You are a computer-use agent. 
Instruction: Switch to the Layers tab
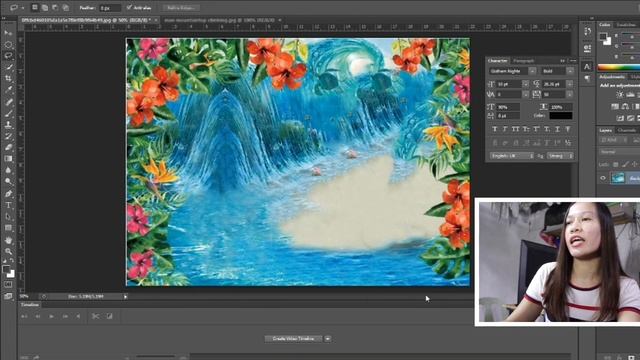coord(606,130)
